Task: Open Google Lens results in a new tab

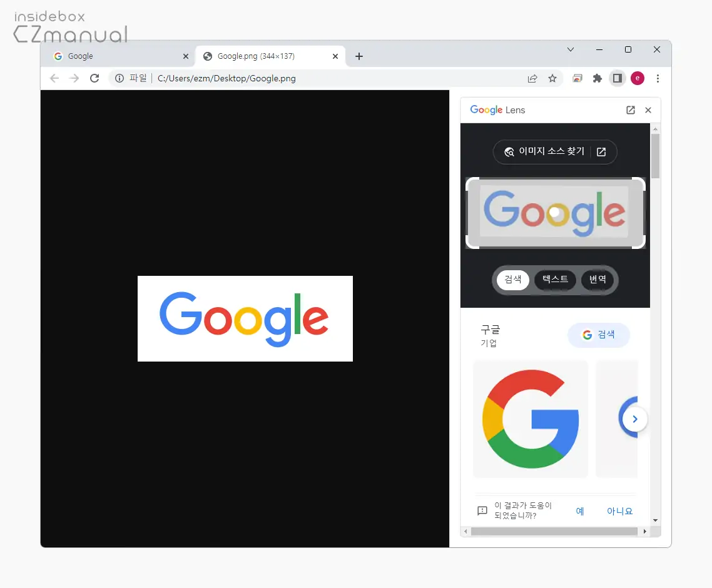Action: pyautogui.click(x=630, y=109)
